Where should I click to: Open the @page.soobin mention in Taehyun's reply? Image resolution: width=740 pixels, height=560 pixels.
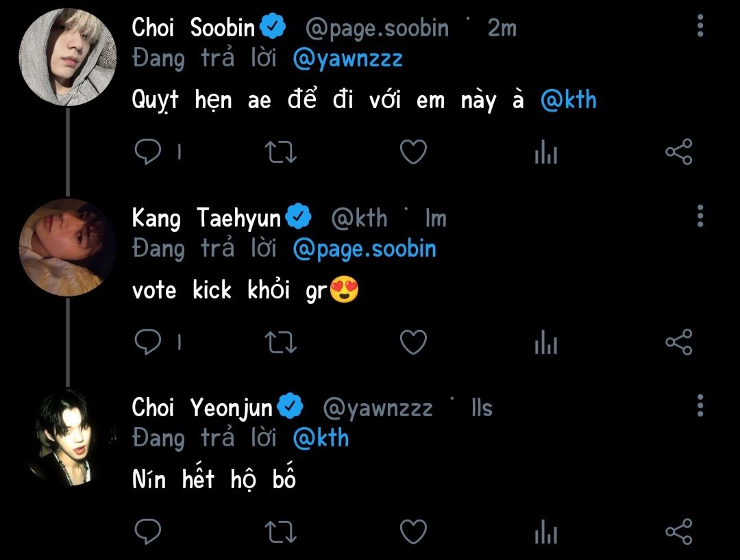[364, 249]
